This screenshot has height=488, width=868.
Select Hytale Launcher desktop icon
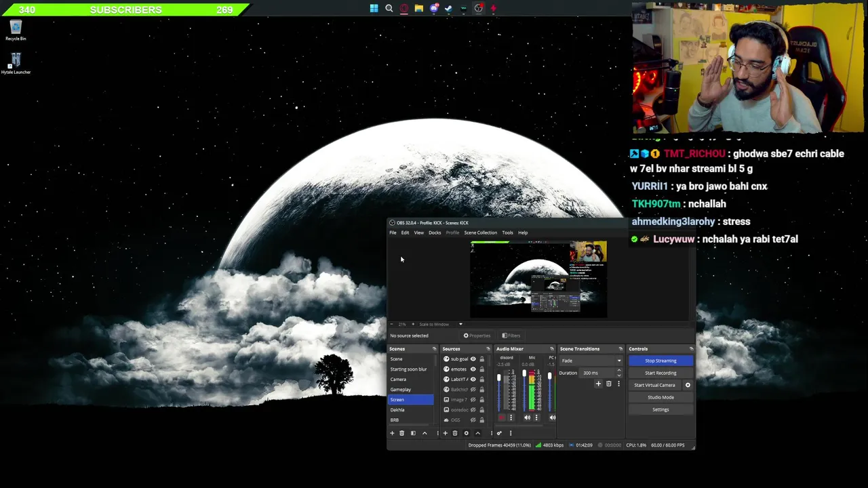coord(16,64)
